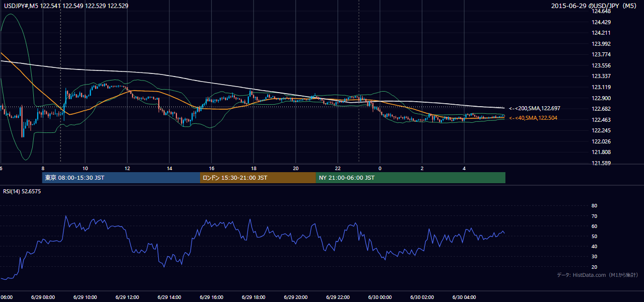Click the London 15:30-21:00 JST session bar
The image size is (644, 302).
point(258,178)
